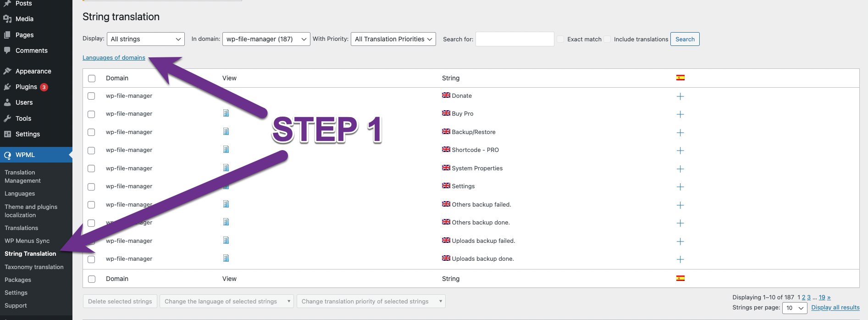868x320 pixels.
Task: Click Languages of domains link
Action: tap(114, 57)
